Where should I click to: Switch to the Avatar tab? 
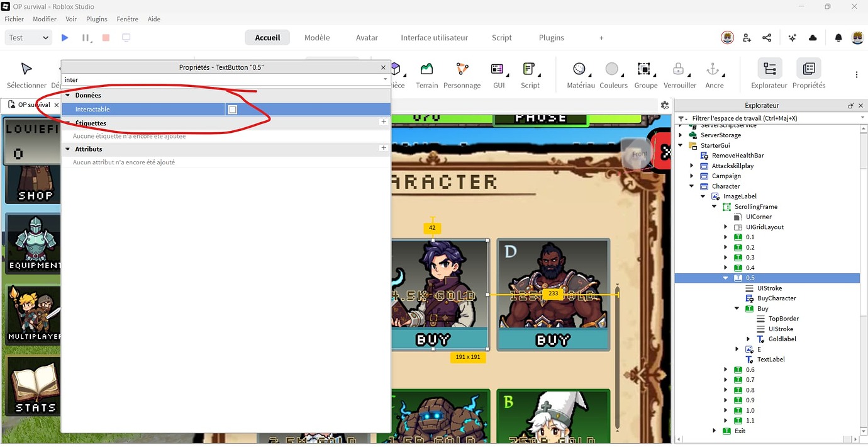click(367, 38)
